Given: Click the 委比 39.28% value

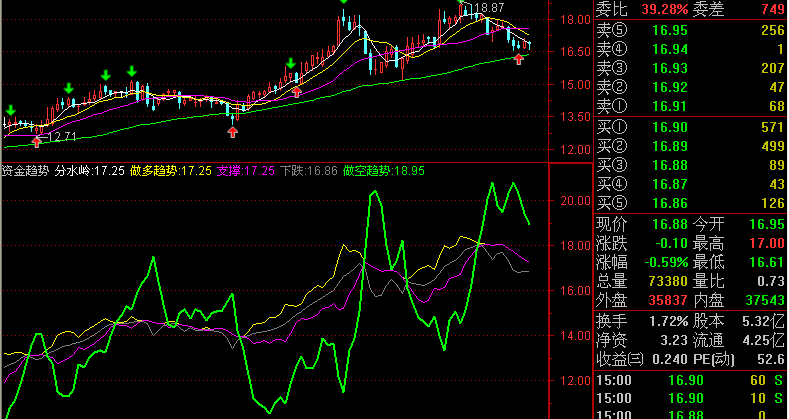Looking at the screenshot, I should click(x=664, y=9).
